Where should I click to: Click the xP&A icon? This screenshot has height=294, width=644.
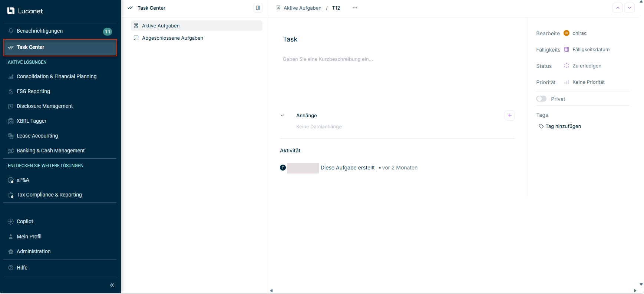[11, 180]
